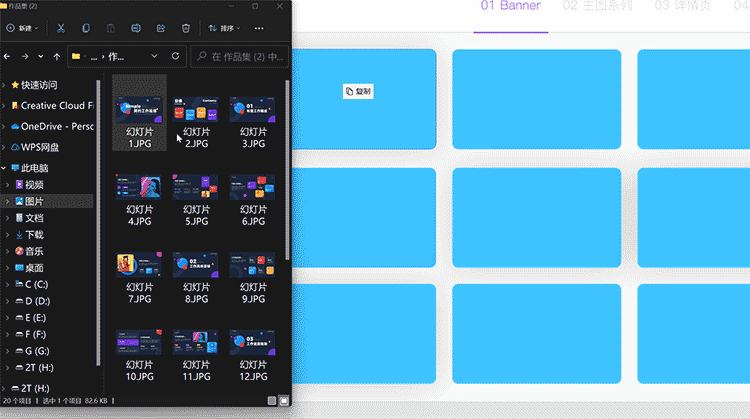Image resolution: width=750 pixels, height=419 pixels.
Task: Expand the F (F:) drive chevron
Action: pyautogui.click(x=8, y=334)
